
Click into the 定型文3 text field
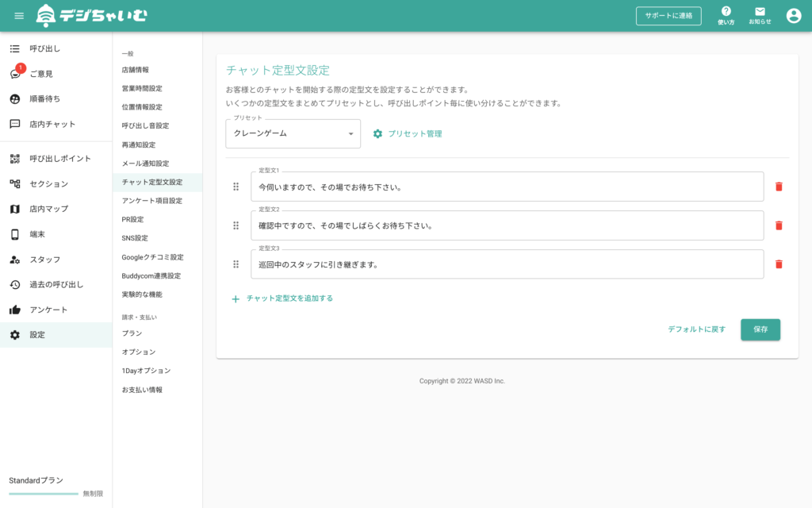tap(507, 264)
